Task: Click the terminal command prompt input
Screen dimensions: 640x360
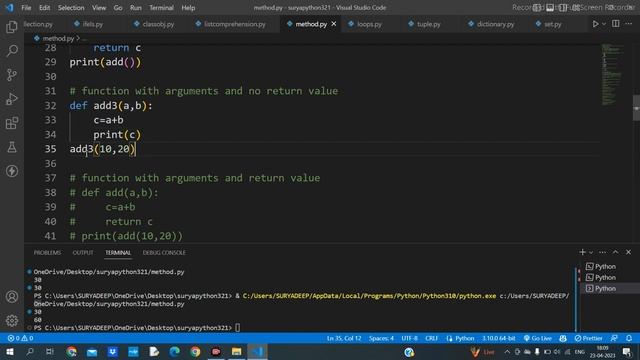Action: (237, 328)
